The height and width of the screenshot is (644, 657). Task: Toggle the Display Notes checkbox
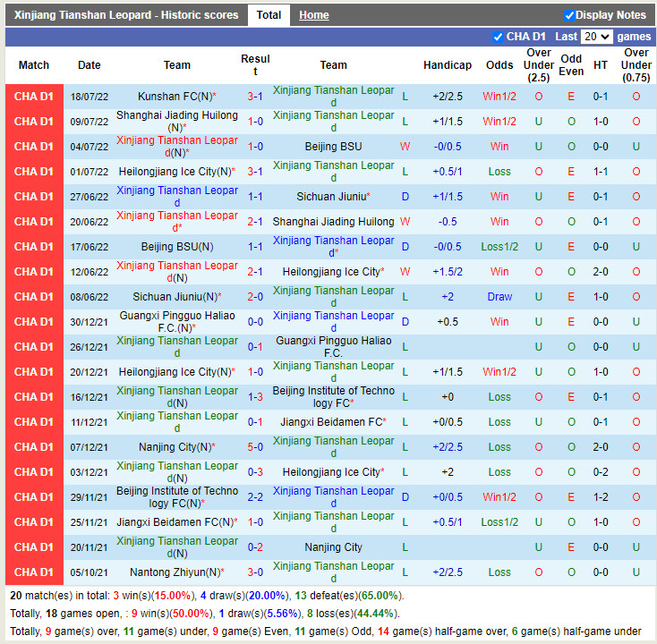click(569, 15)
